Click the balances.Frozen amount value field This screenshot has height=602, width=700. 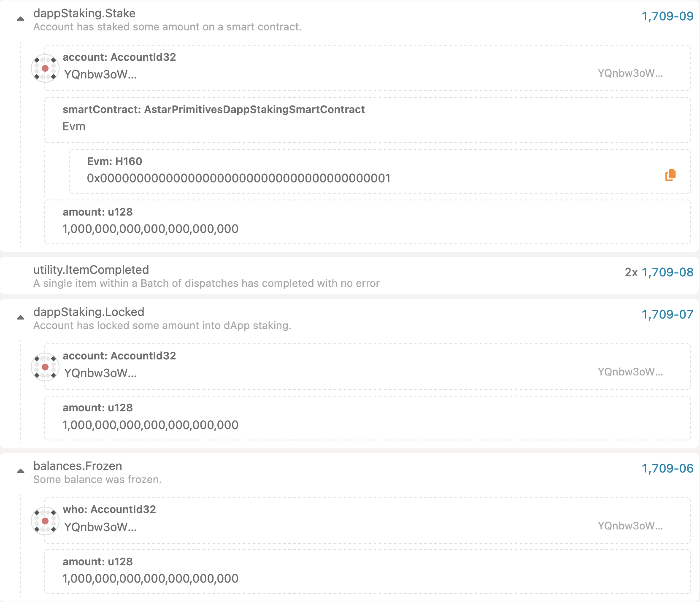pos(150,579)
